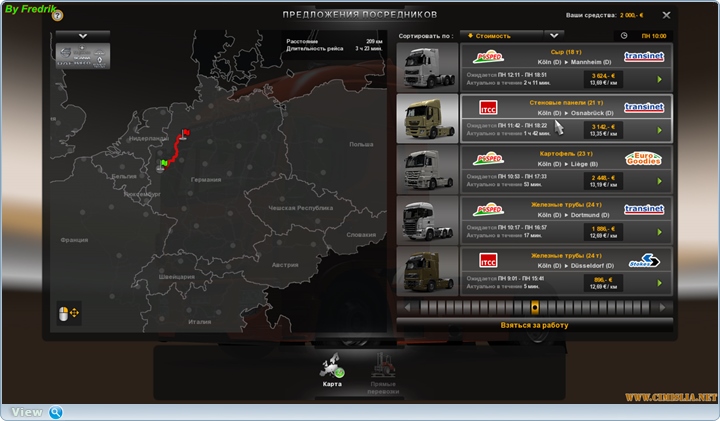Screen dimensions: 720x421
Task: Switch to the Карта tab
Action: coord(331,370)
